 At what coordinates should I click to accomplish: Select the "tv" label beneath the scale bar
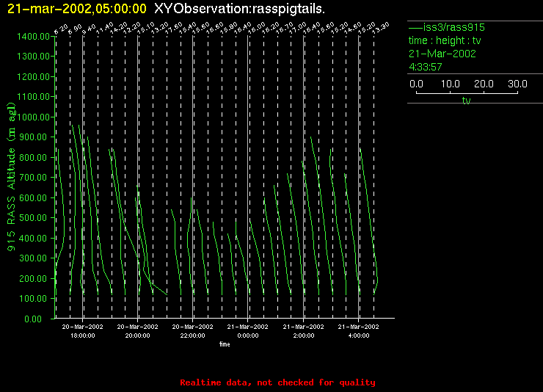467,101
